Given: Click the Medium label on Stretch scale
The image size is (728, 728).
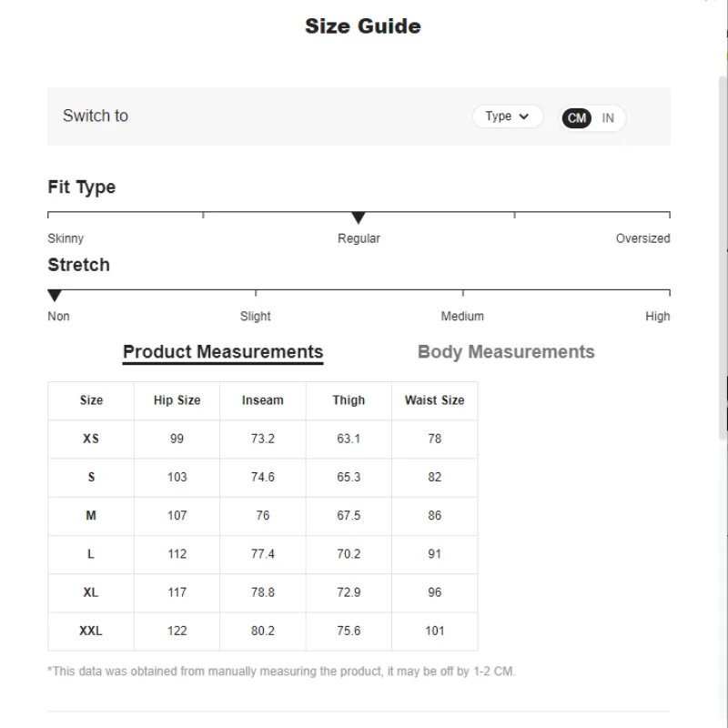Looking at the screenshot, I should 462,317.
